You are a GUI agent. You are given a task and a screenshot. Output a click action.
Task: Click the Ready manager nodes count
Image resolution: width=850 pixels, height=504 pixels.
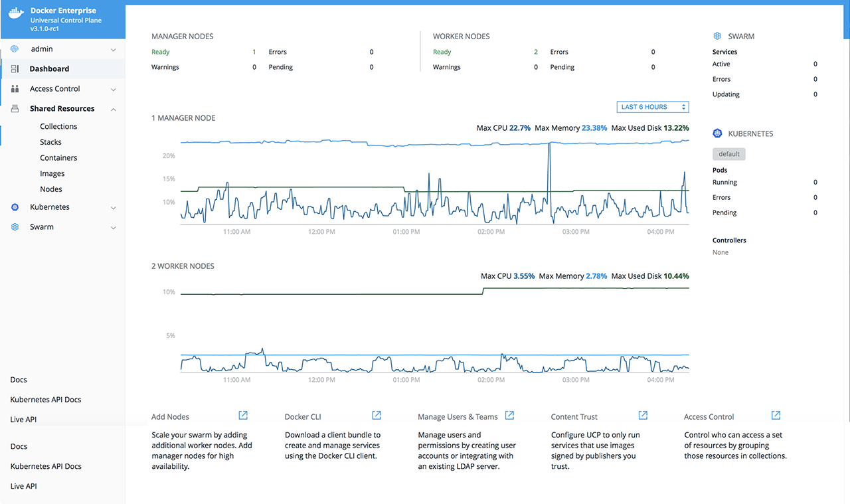tap(254, 52)
